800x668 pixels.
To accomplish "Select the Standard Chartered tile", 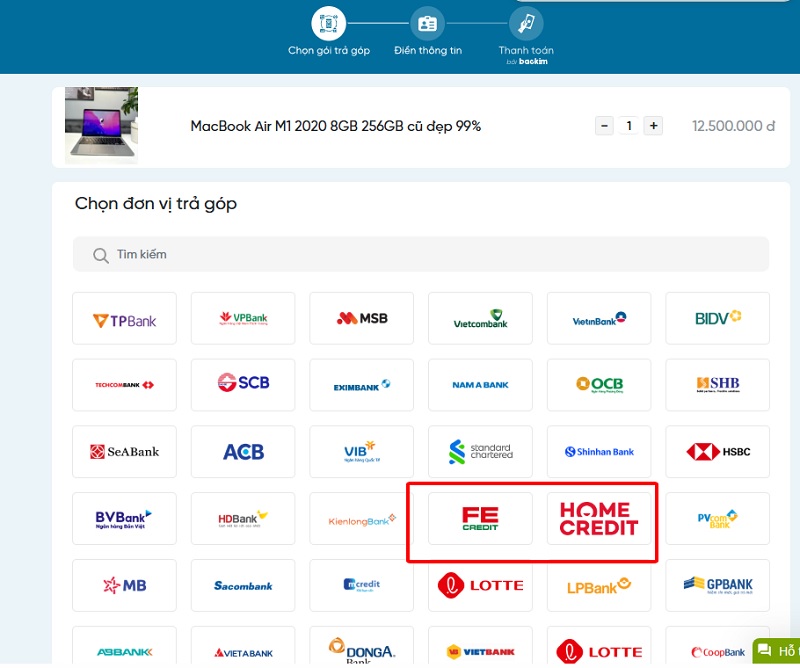I will (480, 452).
